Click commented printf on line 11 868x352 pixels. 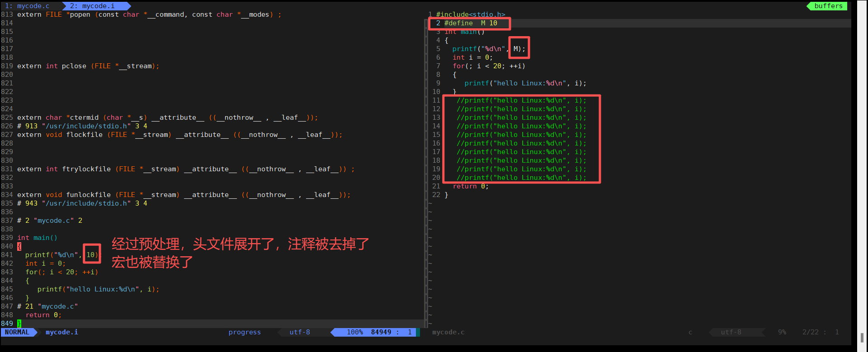[521, 100]
